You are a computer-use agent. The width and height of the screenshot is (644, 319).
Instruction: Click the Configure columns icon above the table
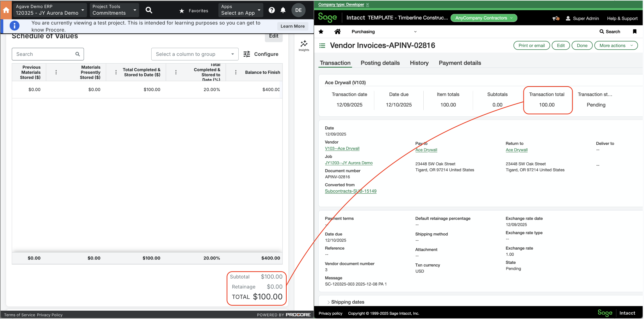click(x=246, y=54)
